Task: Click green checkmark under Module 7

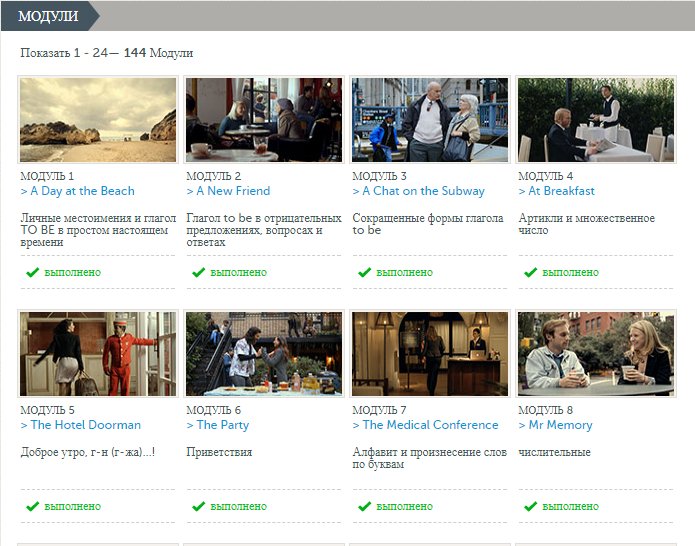Action: click(364, 506)
